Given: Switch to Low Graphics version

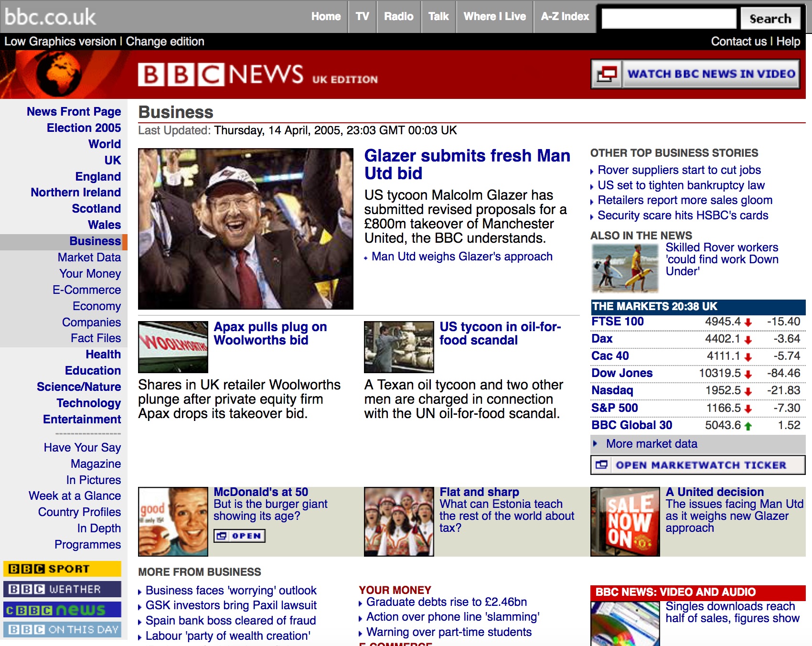Looking at the screenshot, I should click(x=60, y=42).
